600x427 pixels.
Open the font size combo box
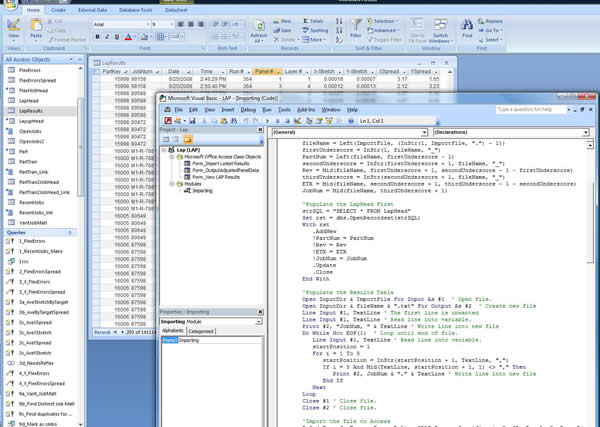pyautogui.click(x=163, y=24)
